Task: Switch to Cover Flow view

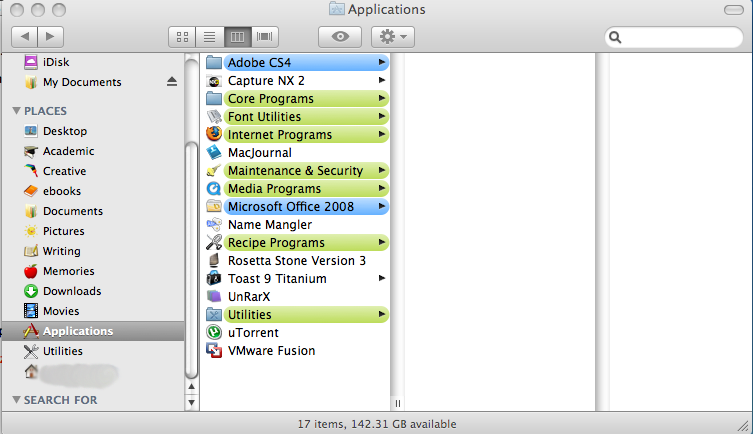Action: [265, 36]
